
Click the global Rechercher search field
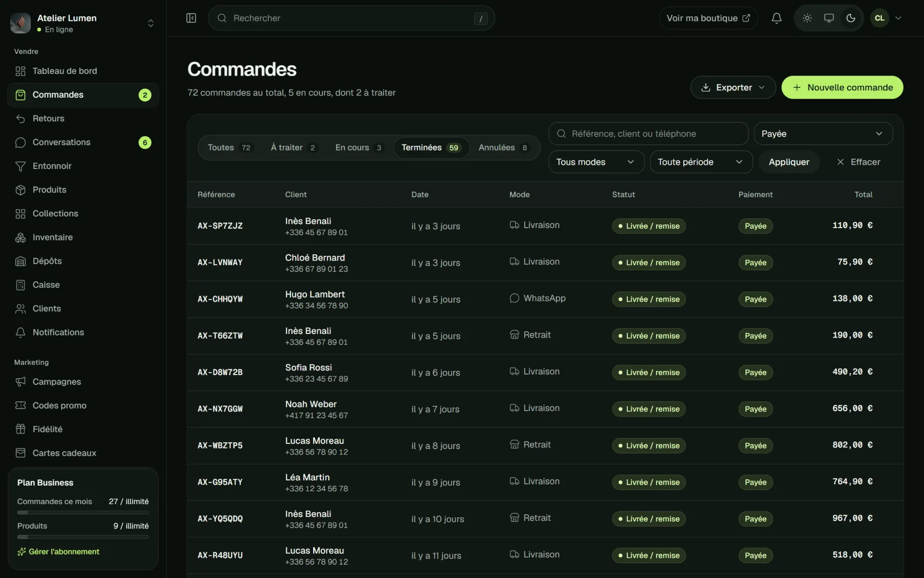(351, 18)
